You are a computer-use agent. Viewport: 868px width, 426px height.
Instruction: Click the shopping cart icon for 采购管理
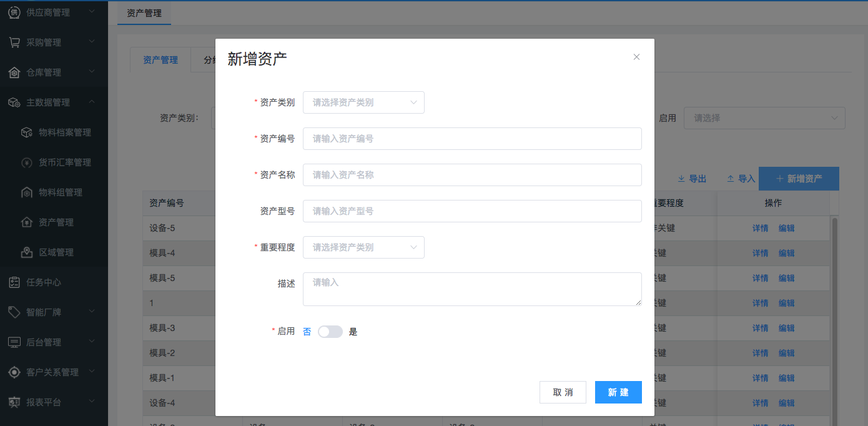(14, 42)
